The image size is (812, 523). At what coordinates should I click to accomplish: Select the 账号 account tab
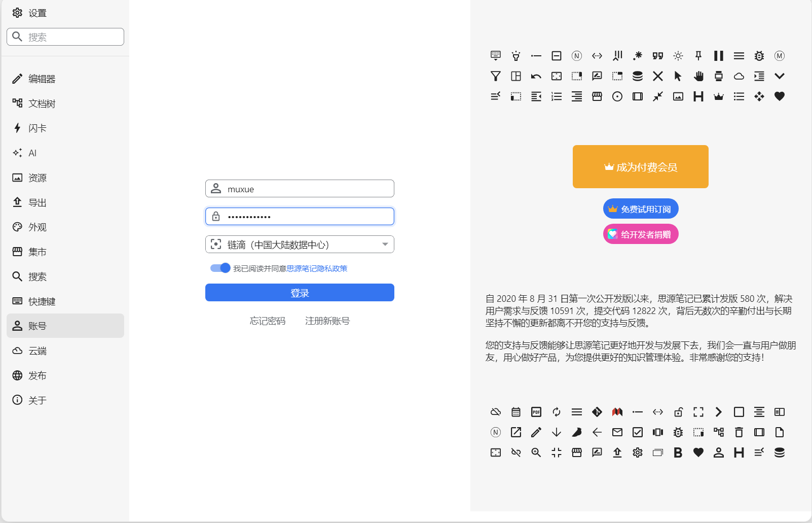coord(65,326)
